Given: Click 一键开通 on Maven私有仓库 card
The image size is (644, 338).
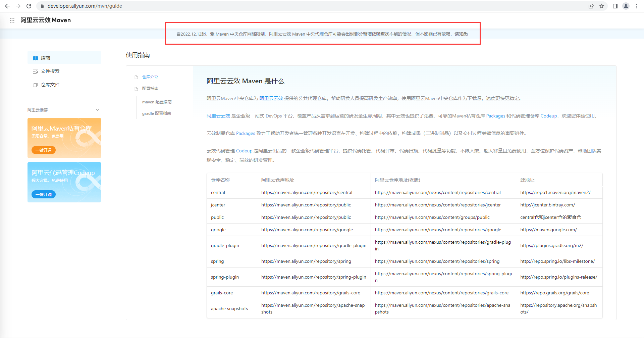Looking at the screenshot, I should 44,150.
